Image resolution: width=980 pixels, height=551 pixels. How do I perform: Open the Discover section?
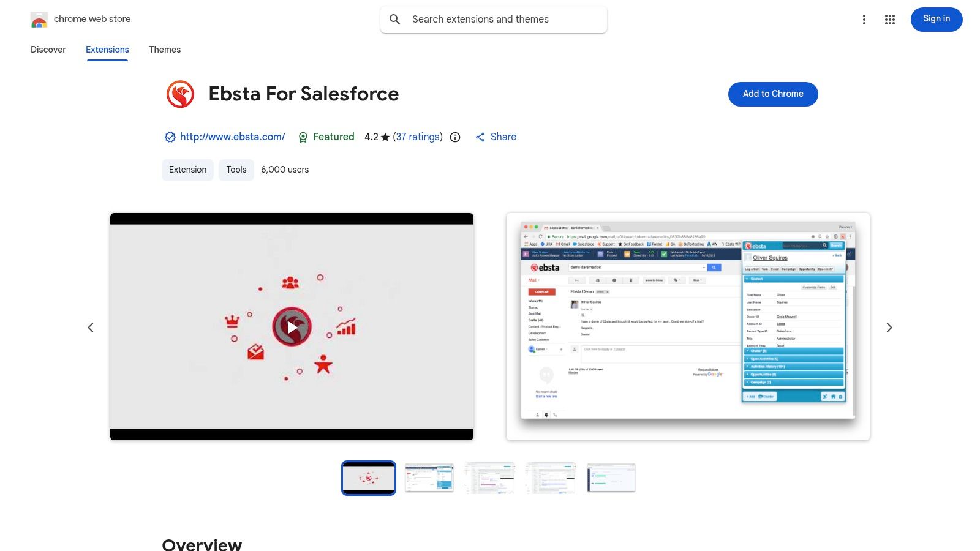click(x=48, y=50)
